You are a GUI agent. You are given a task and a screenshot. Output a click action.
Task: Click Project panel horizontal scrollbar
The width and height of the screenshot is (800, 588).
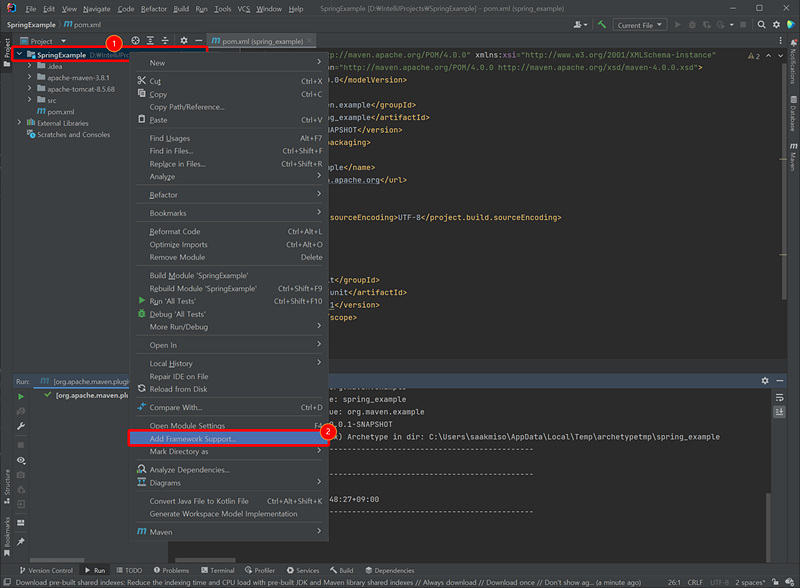(x=57, y=560)
